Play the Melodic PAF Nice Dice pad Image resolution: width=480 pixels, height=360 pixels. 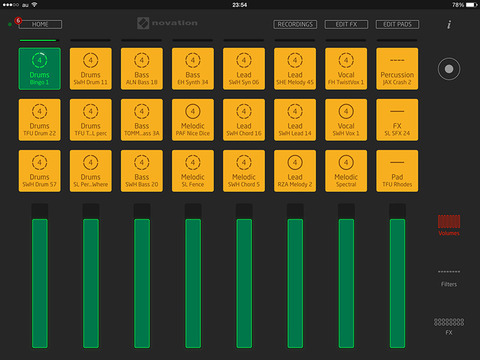193,120
